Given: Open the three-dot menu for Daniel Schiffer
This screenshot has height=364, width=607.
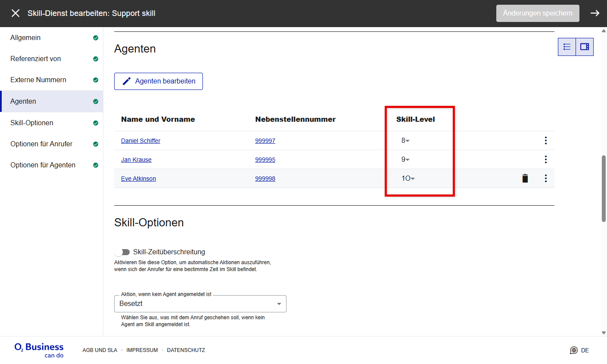Looking at the screenshot, I should pos(545,141).
